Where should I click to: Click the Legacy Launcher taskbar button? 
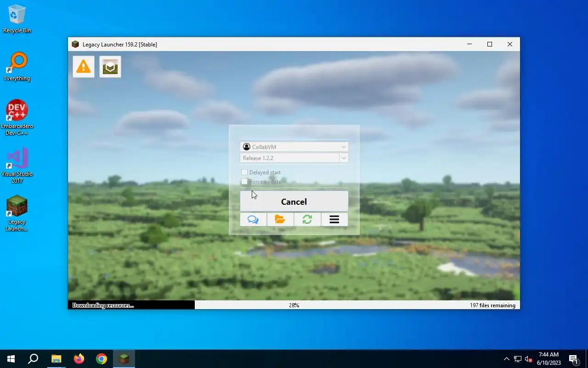click(124, 359)
